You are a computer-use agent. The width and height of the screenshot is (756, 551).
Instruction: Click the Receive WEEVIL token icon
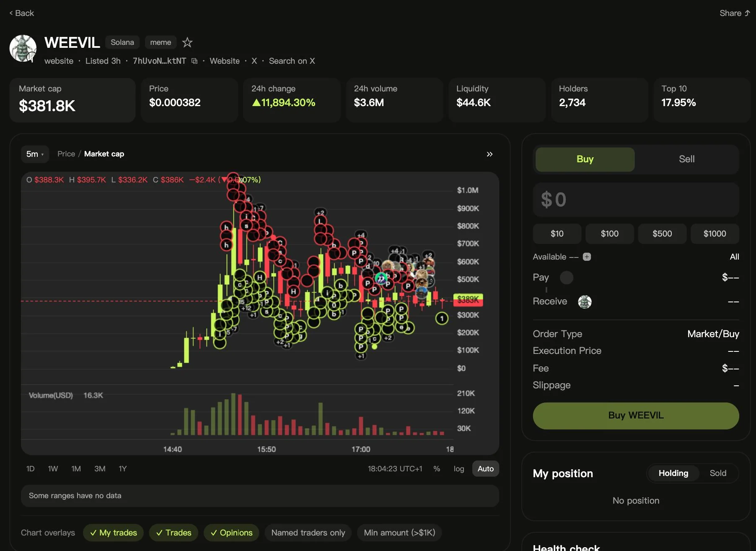(585, 302)
